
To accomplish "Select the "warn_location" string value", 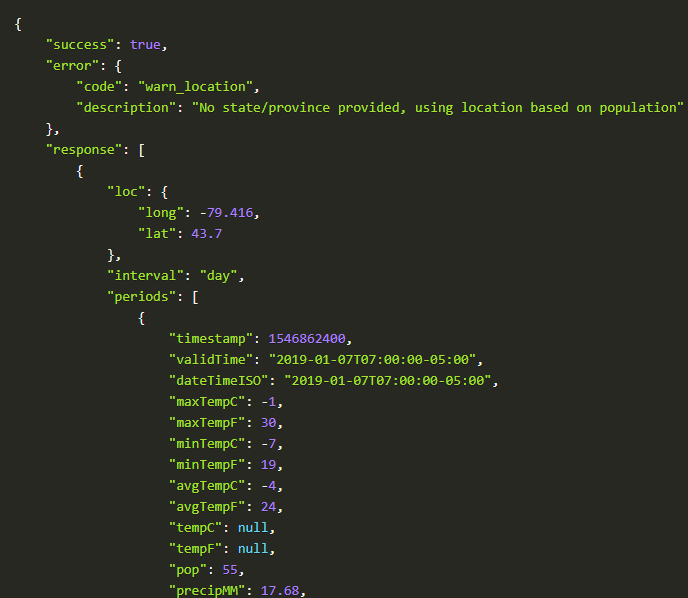I will tap(196, 87).
